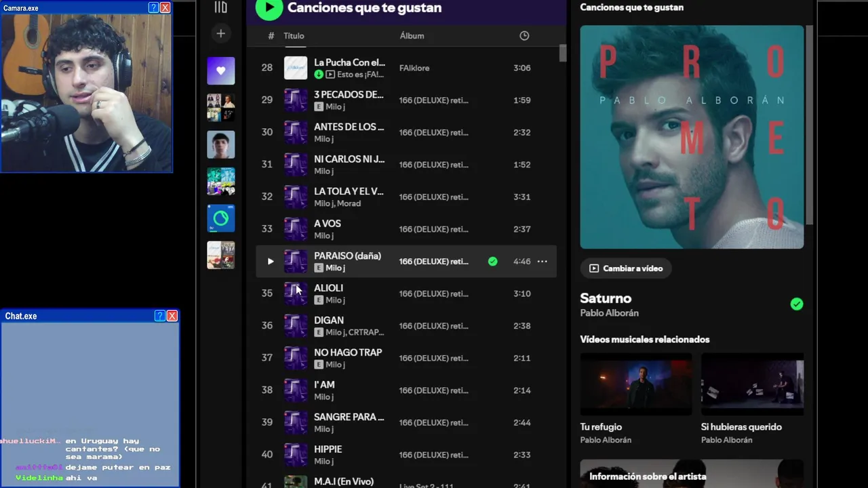
Task: Select song NI CARLOS NI J...
Action: (x=349, y=159)
